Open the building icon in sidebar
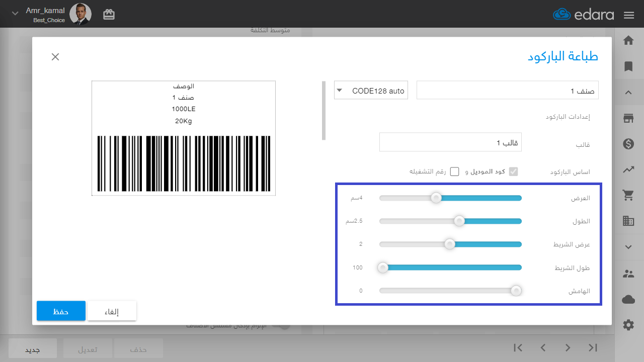 tap(628, 221)
